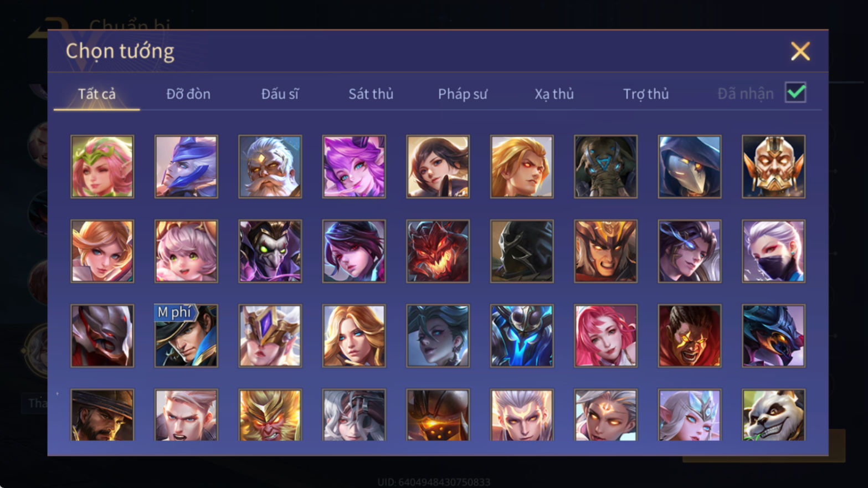Screen dimensions: 868x488
Task: Pick the elephant warrior hero portrait
Action: [605, 167]
